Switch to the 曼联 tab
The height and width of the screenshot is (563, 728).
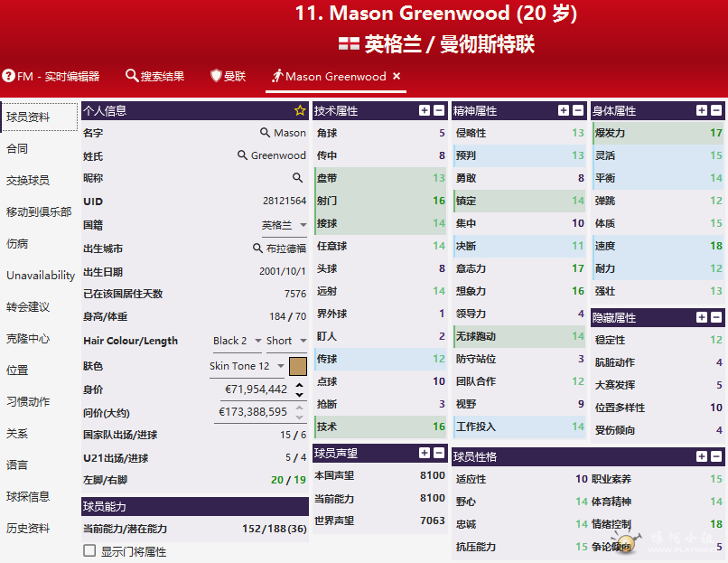point(228,77)
